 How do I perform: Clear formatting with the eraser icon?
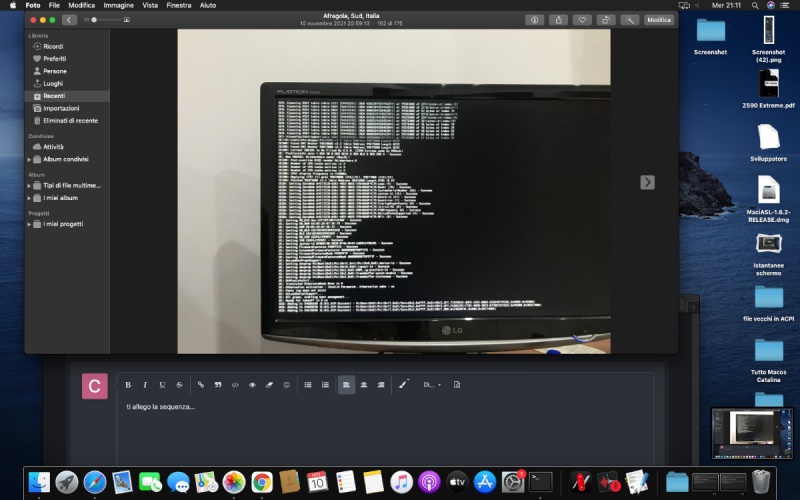[x=269, y=385]
